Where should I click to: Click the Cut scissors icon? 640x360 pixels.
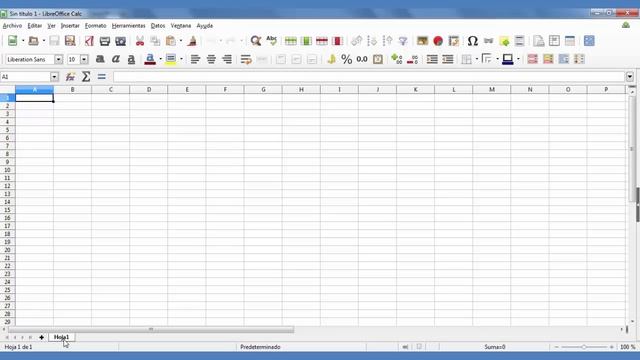140,41
